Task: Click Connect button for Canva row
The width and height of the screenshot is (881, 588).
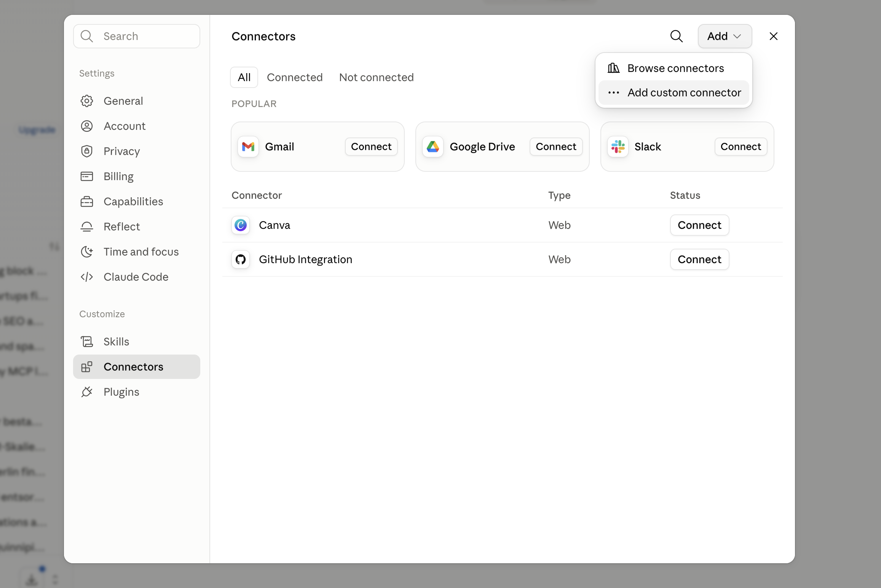Action: pos(699,225)
